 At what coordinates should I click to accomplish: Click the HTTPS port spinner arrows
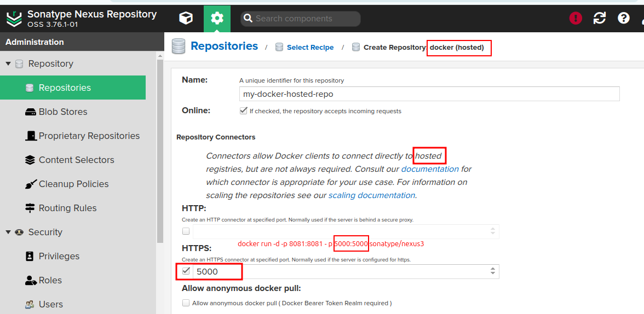(493, 271)
